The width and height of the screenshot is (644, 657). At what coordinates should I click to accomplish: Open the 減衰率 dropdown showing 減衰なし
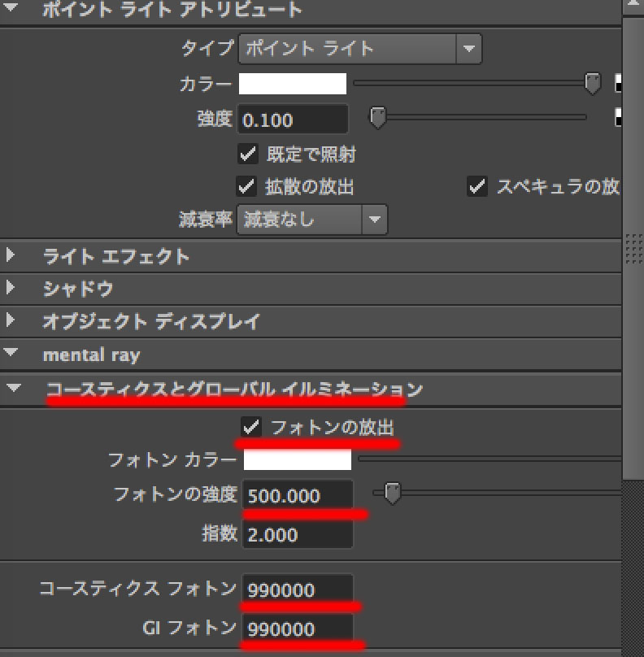(312, 220)
